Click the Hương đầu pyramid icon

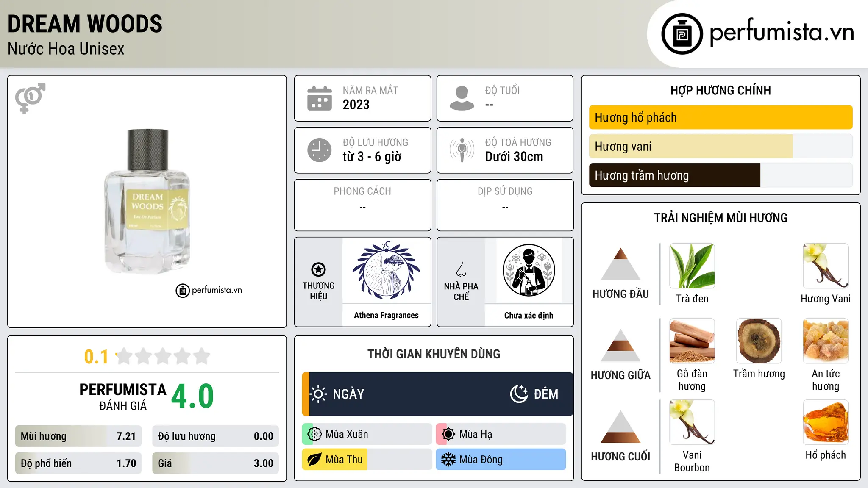point(620,264)
